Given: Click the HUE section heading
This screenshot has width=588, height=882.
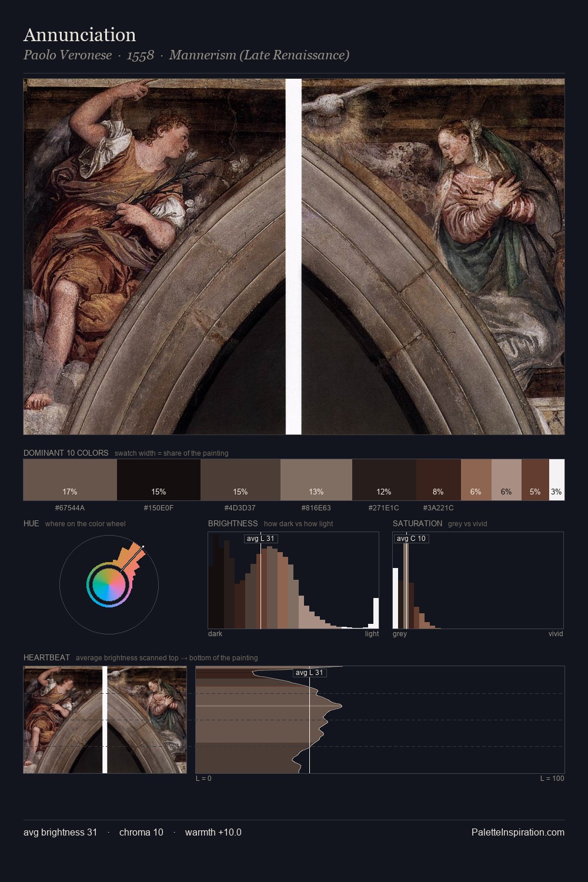Looking at the screenshot, I should coord(31,523).
